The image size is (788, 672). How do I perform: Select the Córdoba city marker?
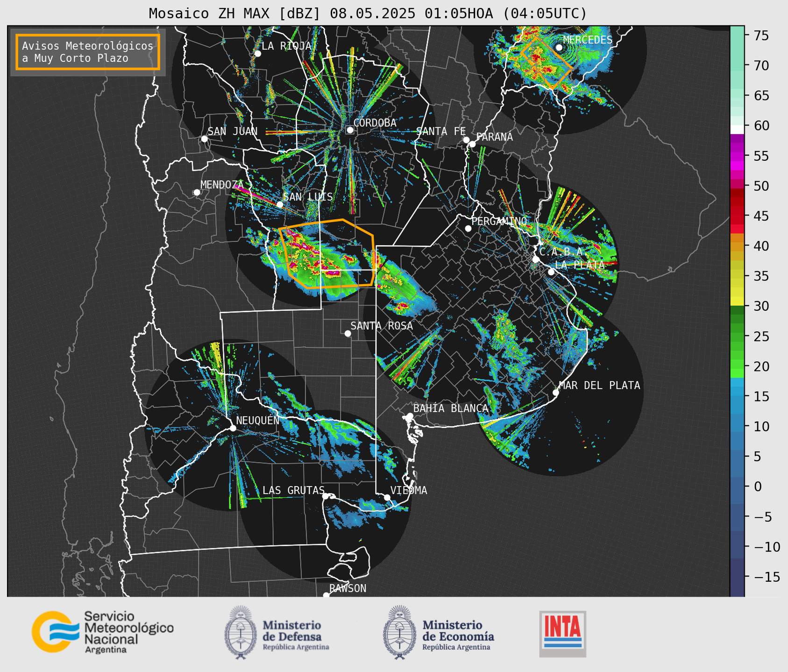350,130
